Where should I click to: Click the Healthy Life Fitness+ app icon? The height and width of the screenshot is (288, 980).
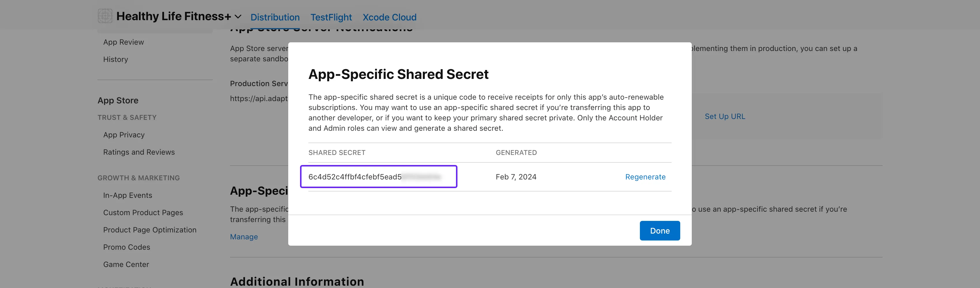[x=105, y=16]
